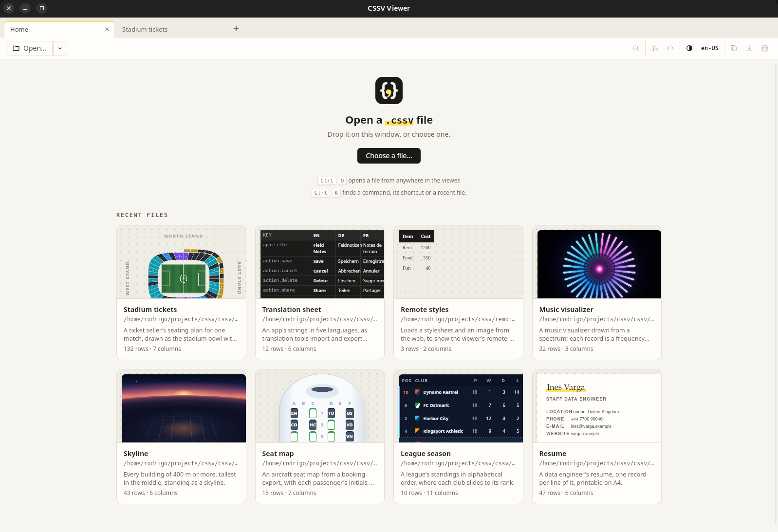Click the Skyline card title
This screenshot has width=778, height=532.
pyautogui.click(x=136, y=454)
